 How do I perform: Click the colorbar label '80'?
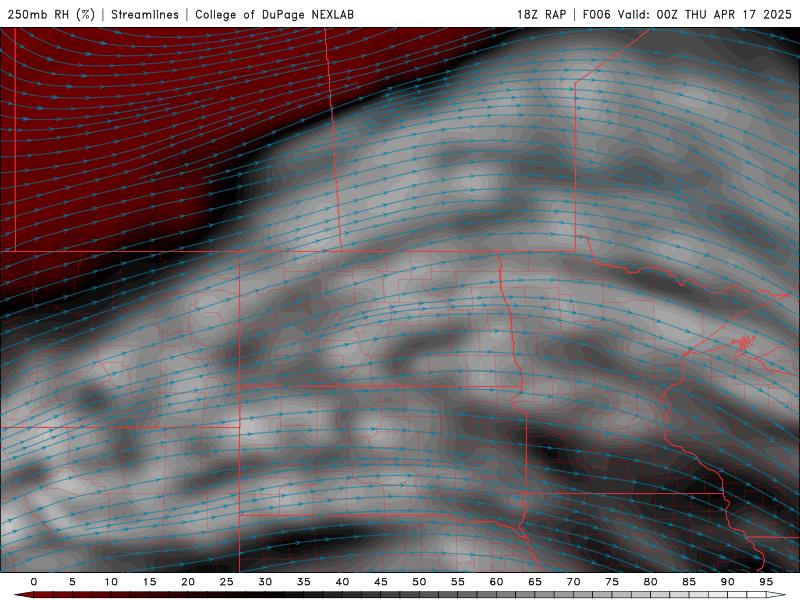click(651, 582)
